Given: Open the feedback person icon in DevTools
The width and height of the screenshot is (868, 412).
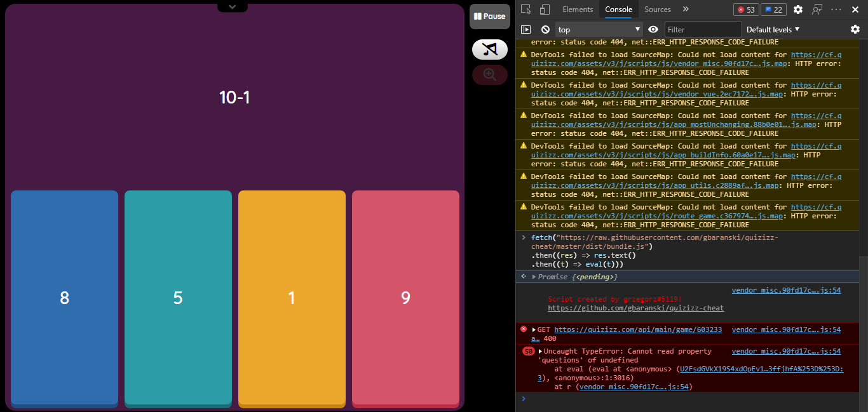Looking at the screenshot, I should (817, 9).
